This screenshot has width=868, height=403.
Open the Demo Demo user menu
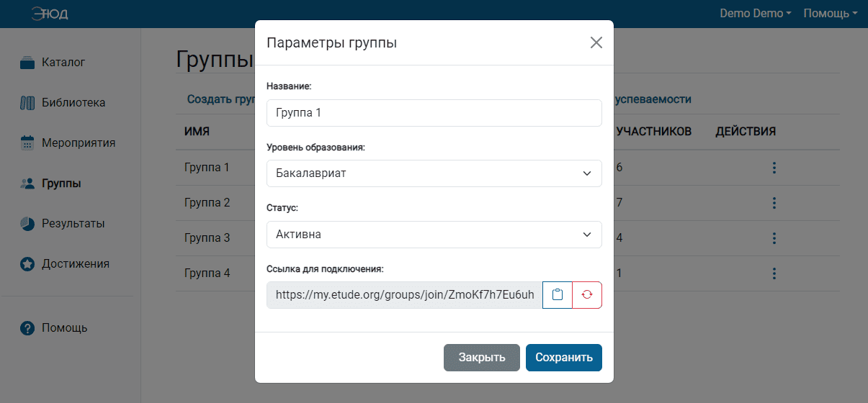pyautogui.click(x=756, y=14)
